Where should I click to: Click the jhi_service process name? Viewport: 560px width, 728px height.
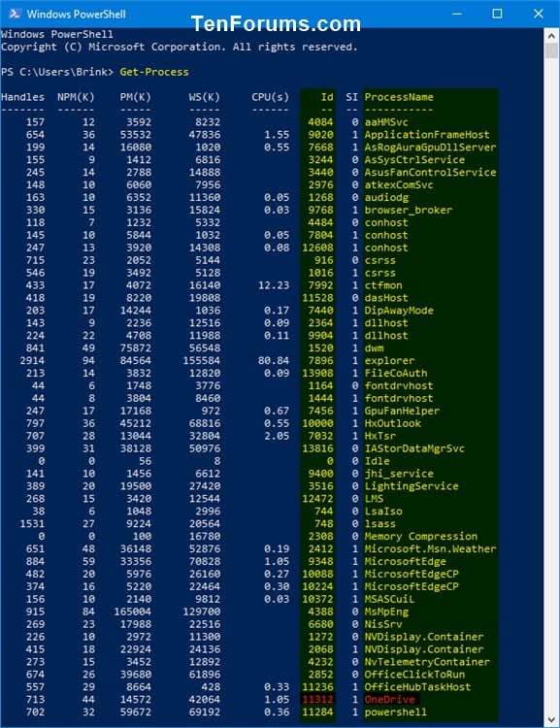399,473
